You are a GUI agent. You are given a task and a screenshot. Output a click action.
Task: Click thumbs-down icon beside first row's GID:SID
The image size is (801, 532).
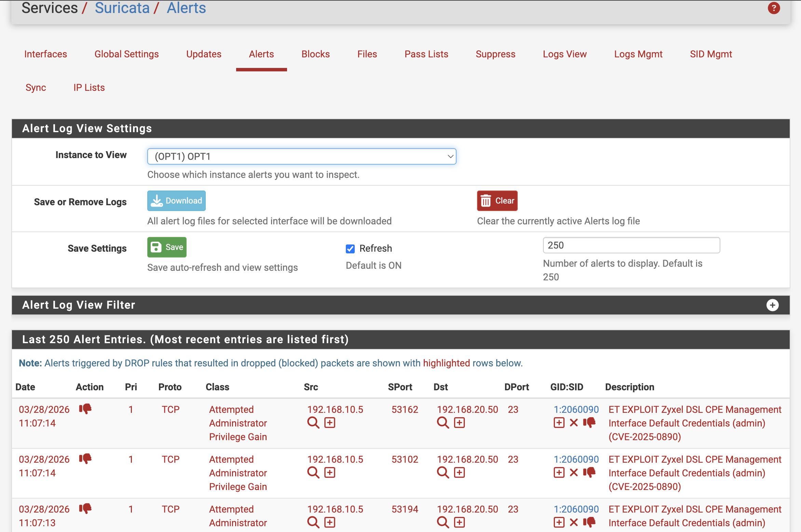(x=589, y=423)
